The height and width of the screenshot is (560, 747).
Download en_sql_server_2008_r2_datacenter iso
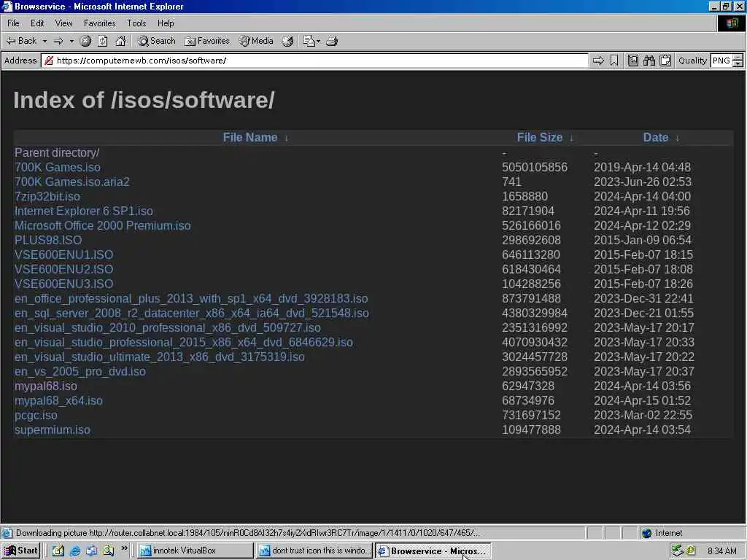(192, 314)
